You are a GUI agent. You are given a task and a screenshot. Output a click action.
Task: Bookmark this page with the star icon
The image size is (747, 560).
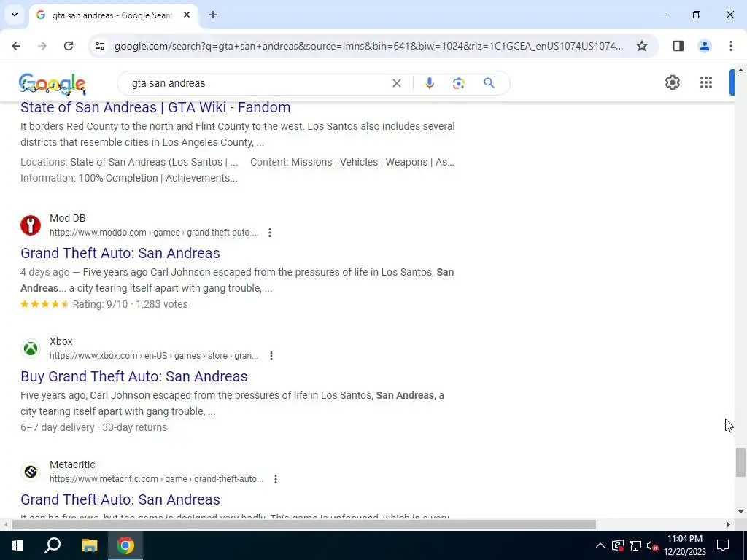click(x=642, y=46)
